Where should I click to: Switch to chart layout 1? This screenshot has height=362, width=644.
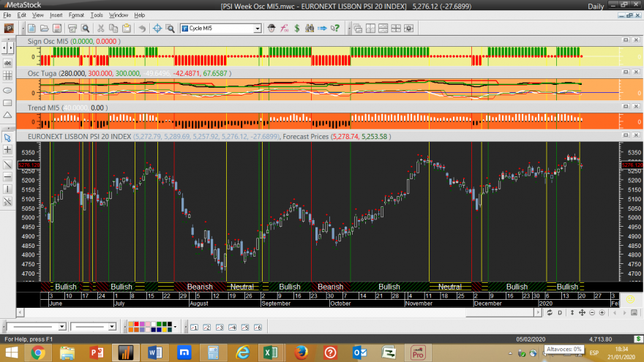(194, 327)
